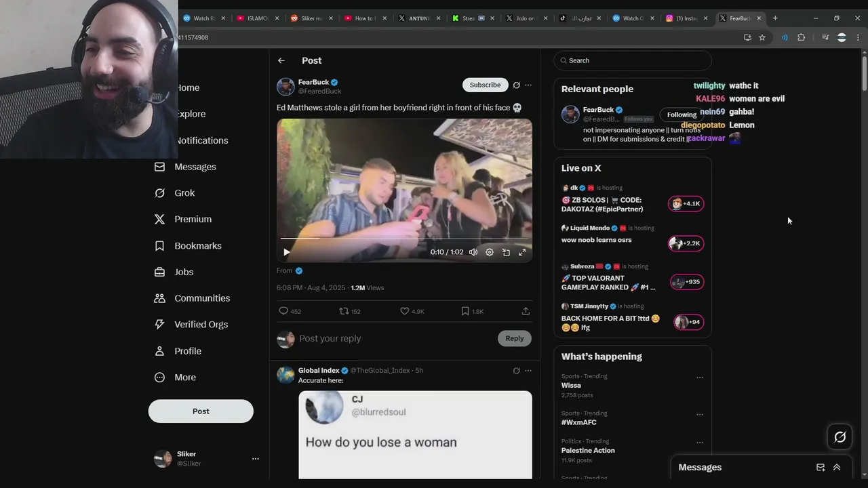Open a new browser tab
Viewport: 868px width, 488px height.
[775, 18]
